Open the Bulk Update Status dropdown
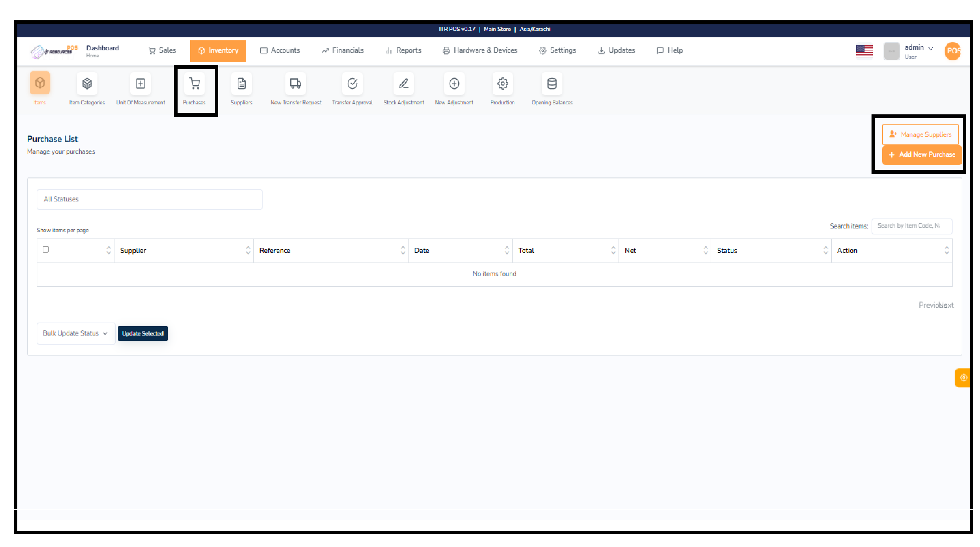Viewport: 980px width, 547px height. pyautogui.click(x=75, y=333)
